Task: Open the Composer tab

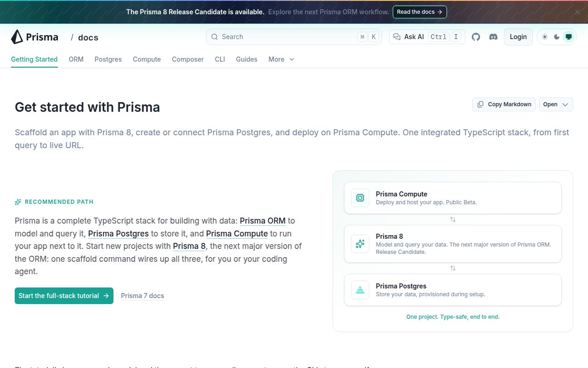Action: [x=188, y=59]
